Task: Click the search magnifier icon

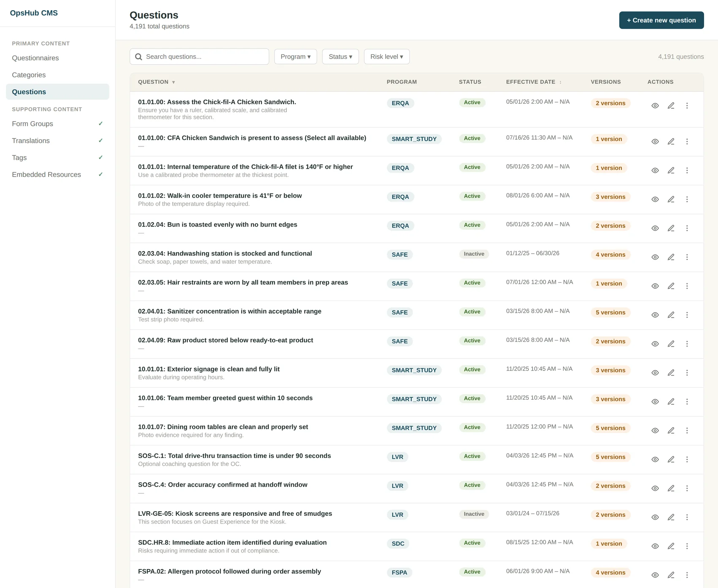Action: click(x=139, y=57)
